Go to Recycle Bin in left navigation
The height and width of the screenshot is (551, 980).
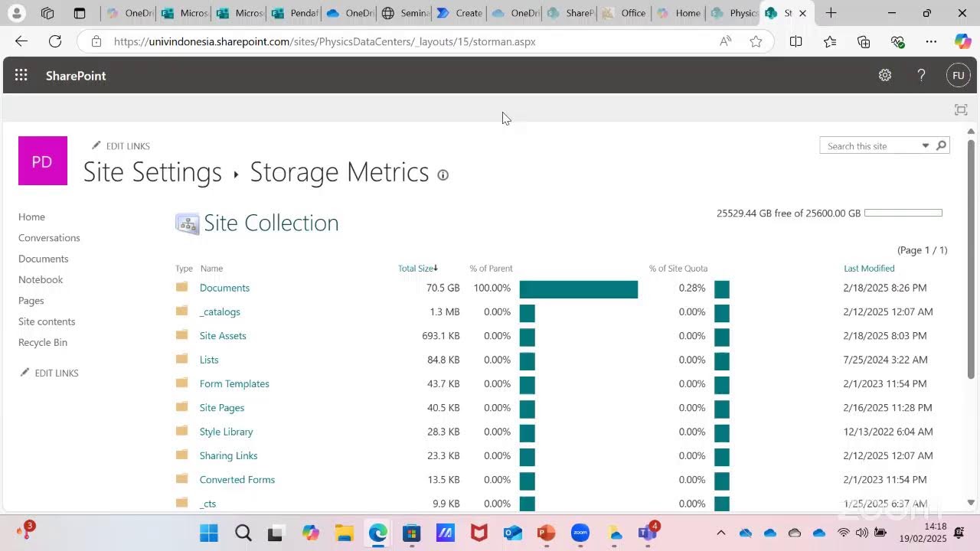tap(43, 342)
